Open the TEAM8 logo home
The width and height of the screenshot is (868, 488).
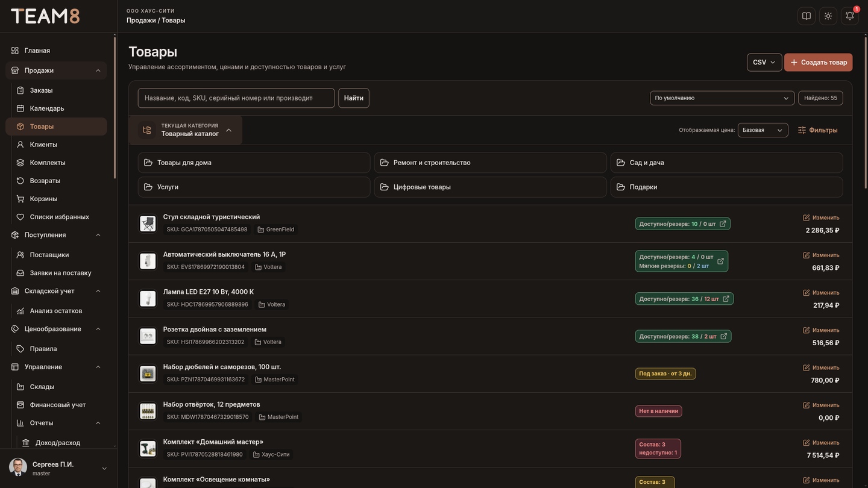tap(45, 16)
